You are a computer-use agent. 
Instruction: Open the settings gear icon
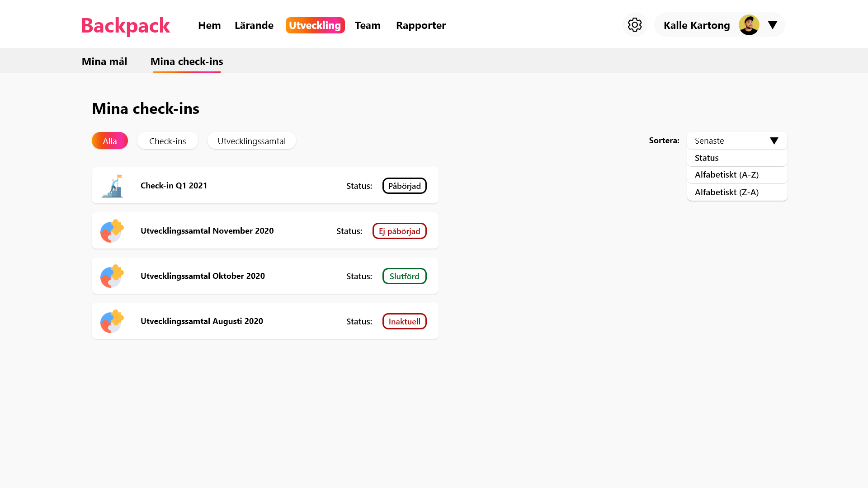(635, 25)
